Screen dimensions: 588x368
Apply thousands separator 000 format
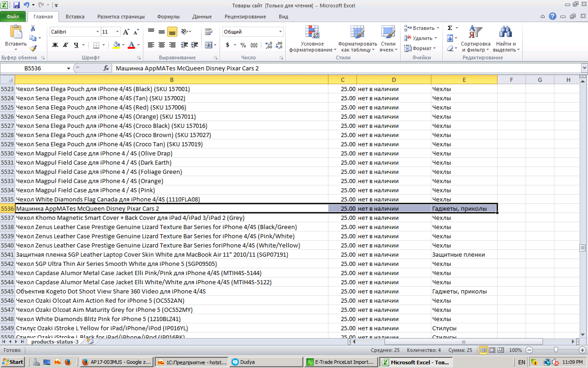[254, 45]
